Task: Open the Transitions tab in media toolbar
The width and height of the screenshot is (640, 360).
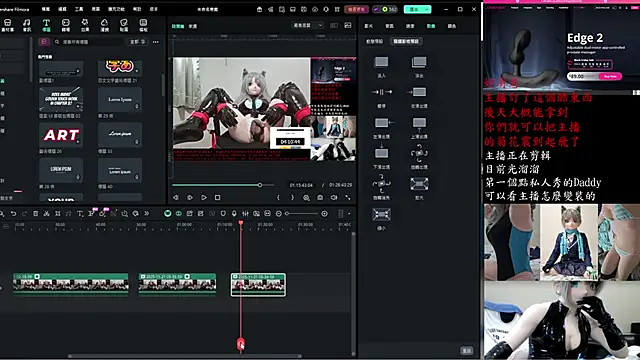Action: (x=66, y=25)
